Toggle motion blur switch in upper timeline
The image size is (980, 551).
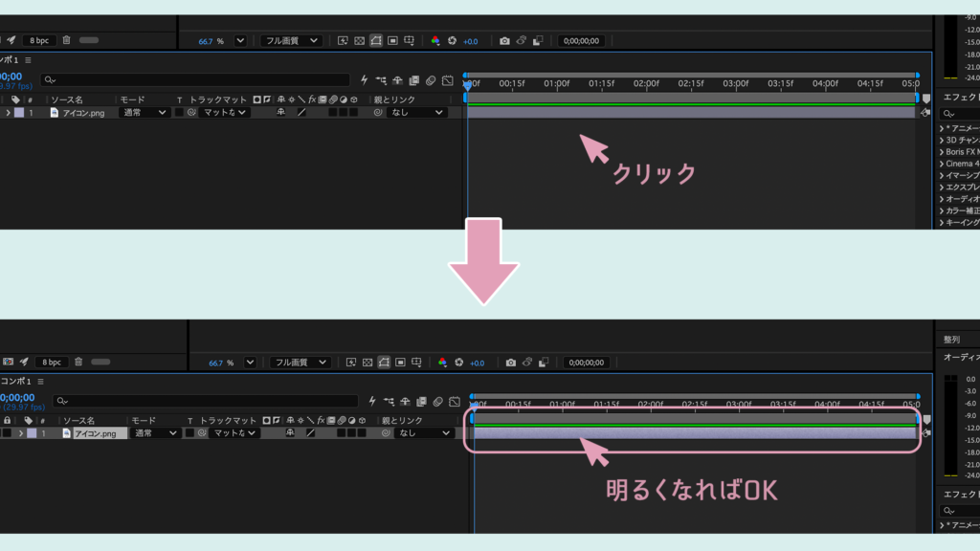tap(431, 80)
